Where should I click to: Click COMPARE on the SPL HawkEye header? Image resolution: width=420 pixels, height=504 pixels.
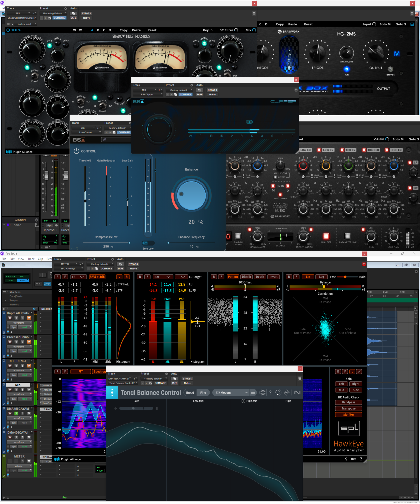click(x=106, y=269)
